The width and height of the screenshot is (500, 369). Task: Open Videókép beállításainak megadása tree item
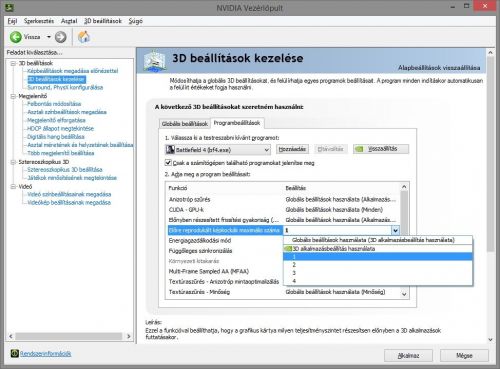pos(69,203)
